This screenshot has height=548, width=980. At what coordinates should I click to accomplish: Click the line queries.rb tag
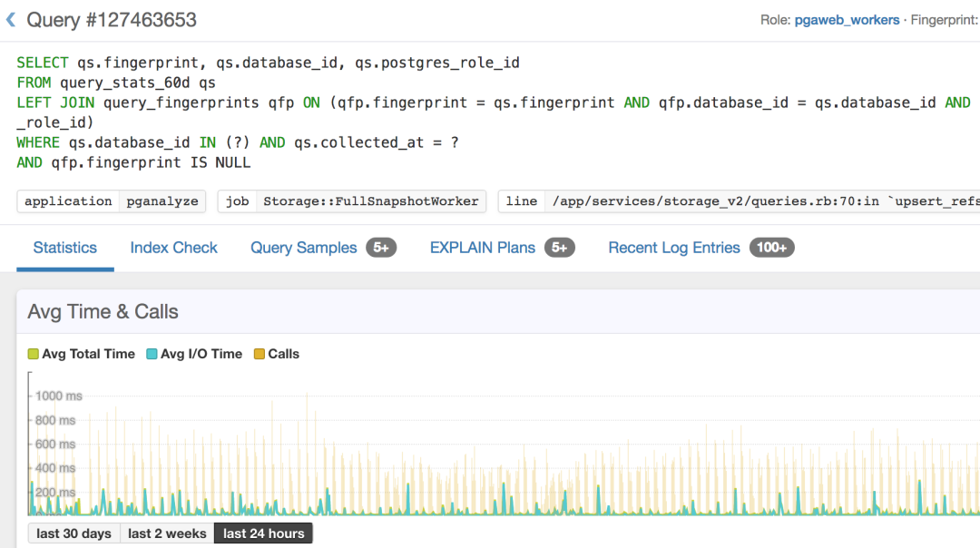pos(739,201)
